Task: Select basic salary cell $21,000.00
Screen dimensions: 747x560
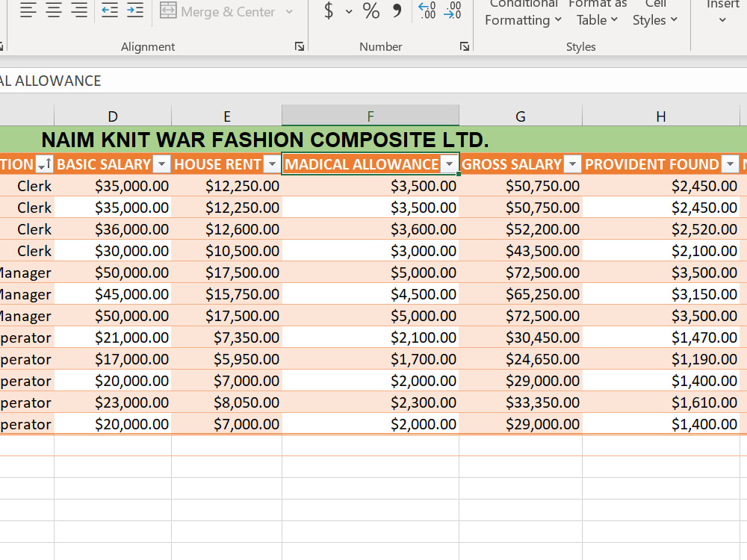Action: [x=113, y=337]
